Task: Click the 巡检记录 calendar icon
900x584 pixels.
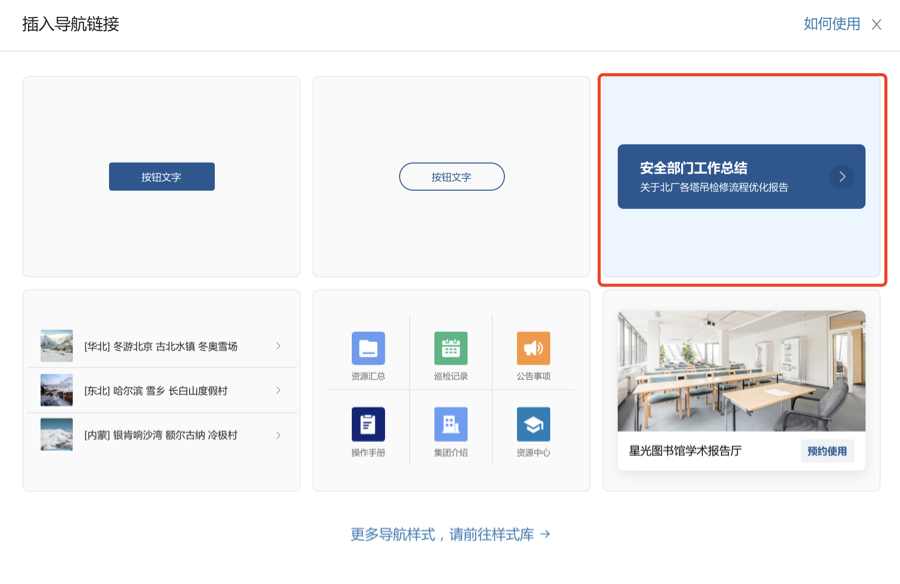Action: 451,348
